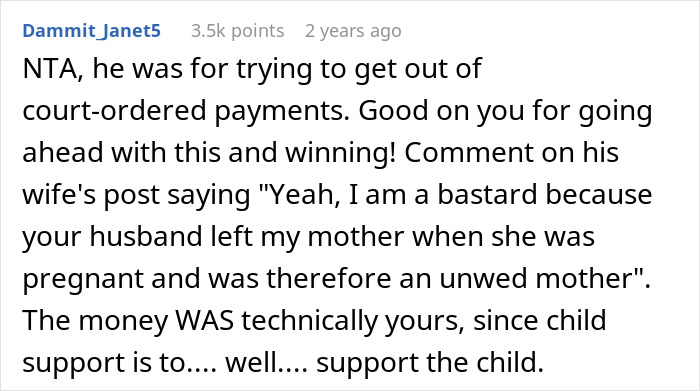Click the word 'Comment' in the third line

468,153
